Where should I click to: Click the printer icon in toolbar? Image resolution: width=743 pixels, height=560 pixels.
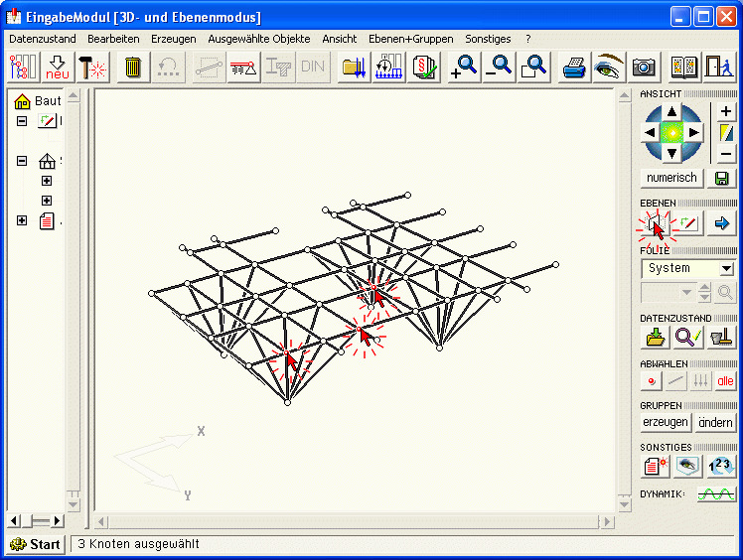[574, 68]
